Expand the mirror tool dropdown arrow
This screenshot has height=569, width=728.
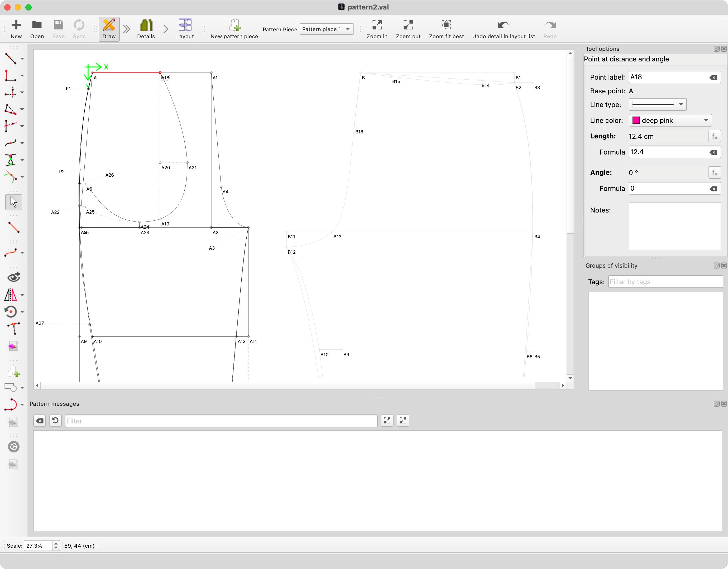(22, 295)
